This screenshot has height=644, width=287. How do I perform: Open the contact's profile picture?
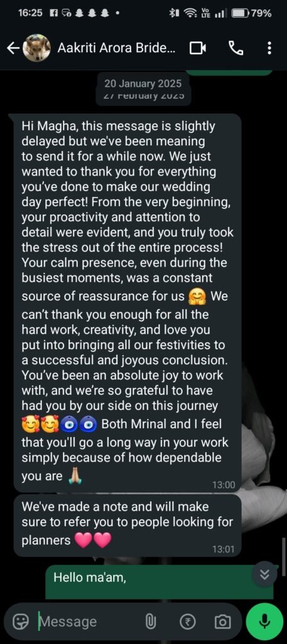coord(36,48)
